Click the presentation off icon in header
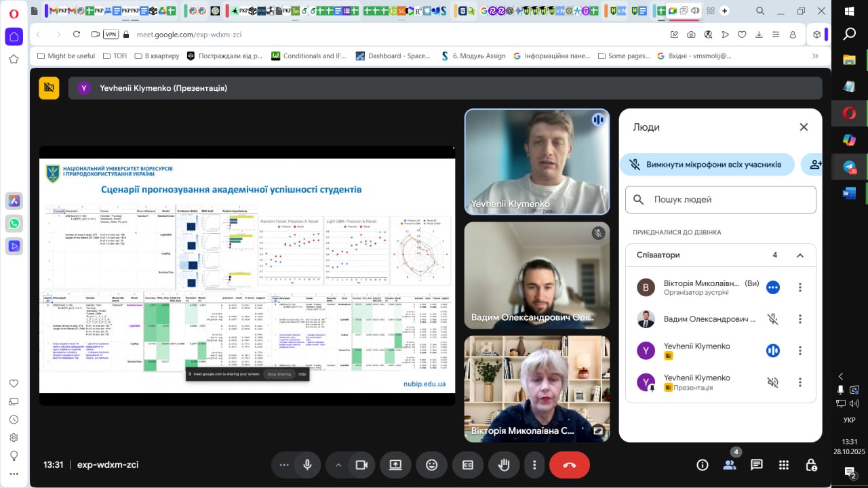Viewport: 868px width, 488px height. click(x=49, y=88)
